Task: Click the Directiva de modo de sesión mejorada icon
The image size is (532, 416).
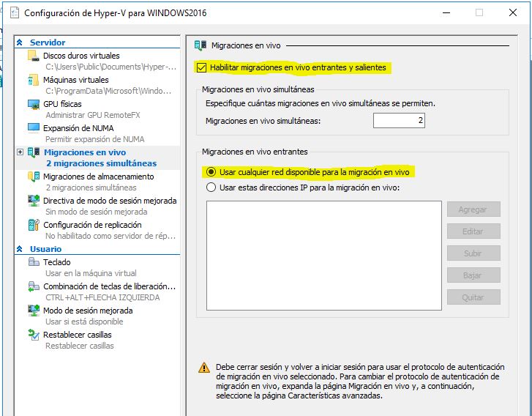Action: coord(33,201)
